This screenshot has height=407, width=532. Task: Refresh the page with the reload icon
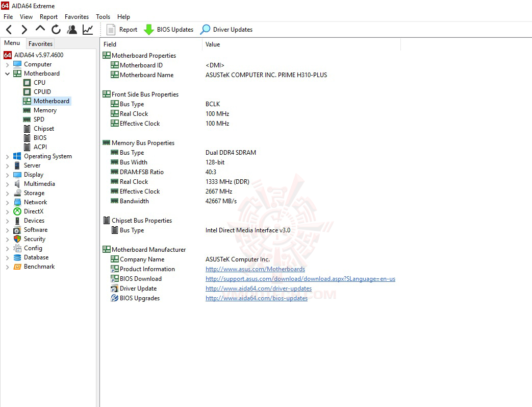(x=56, y=29)
